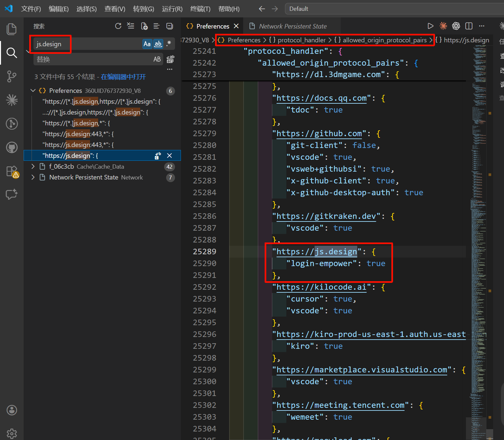The image size is (504, 440).
Task: Follow the https://gitkraken.dev link in editor
Action: click(x=326, y=216)
